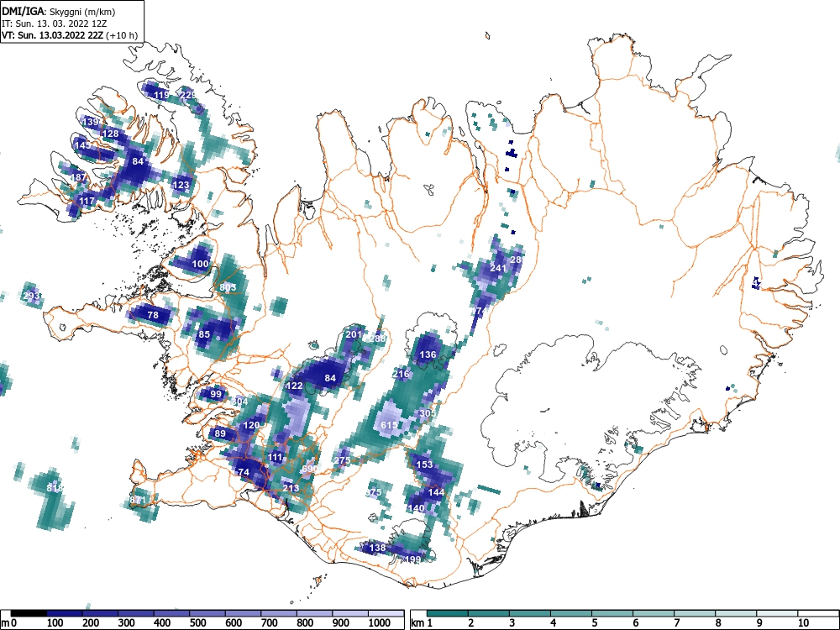Click the map value 305

tap(428, 413)
